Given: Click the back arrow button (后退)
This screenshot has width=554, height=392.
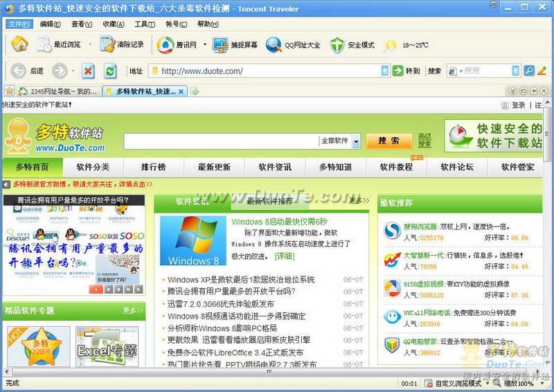Looking at the screenshot, I should [x=28, y=71].
